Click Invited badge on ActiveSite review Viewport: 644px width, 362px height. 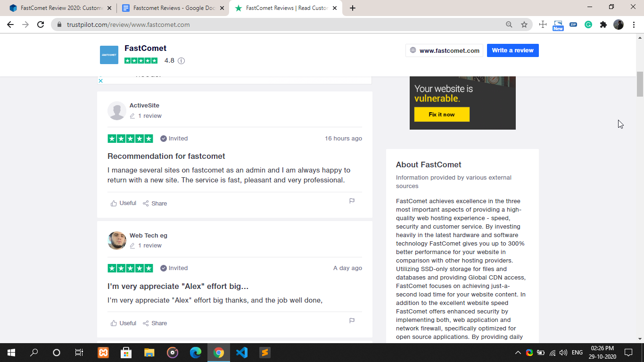click(x=174, y=139)
